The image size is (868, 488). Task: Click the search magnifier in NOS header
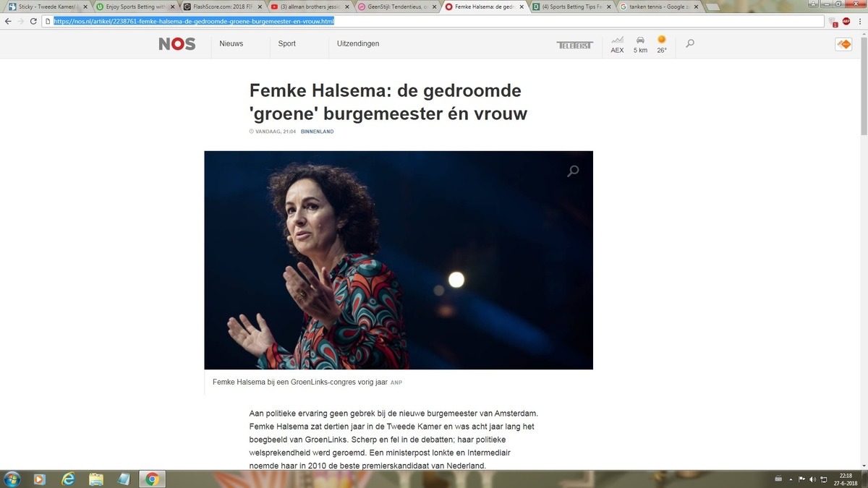click(689, 44)
